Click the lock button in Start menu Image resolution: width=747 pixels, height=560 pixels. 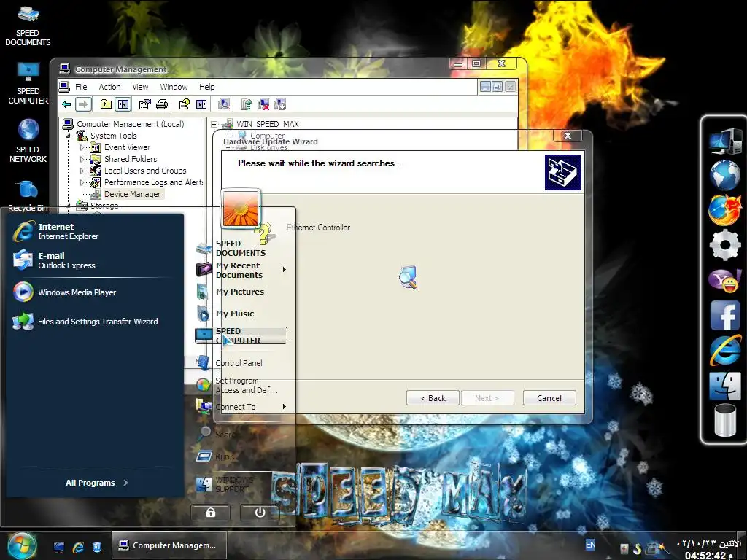[211, 513]
